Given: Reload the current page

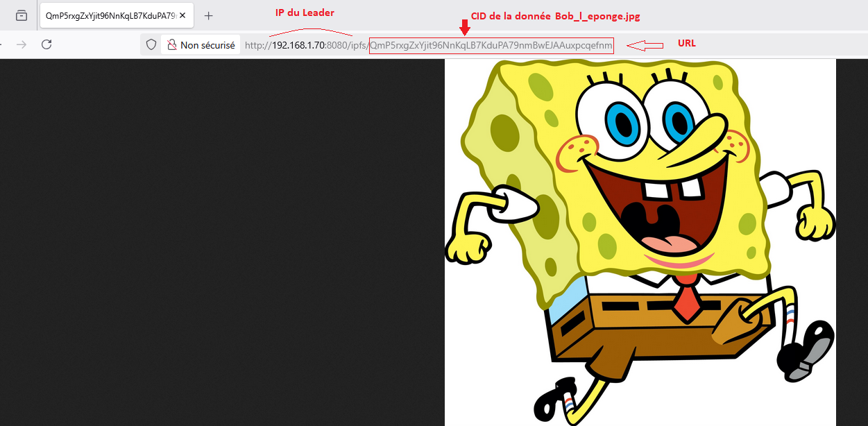Looking at the screenshot, I should click(x=46, y=44).
